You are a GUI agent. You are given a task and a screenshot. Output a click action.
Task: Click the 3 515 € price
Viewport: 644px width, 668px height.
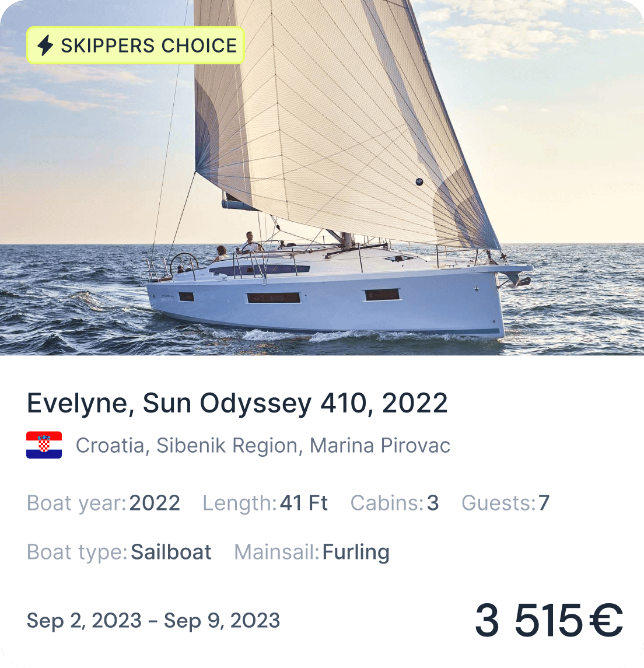coord(549,620)
